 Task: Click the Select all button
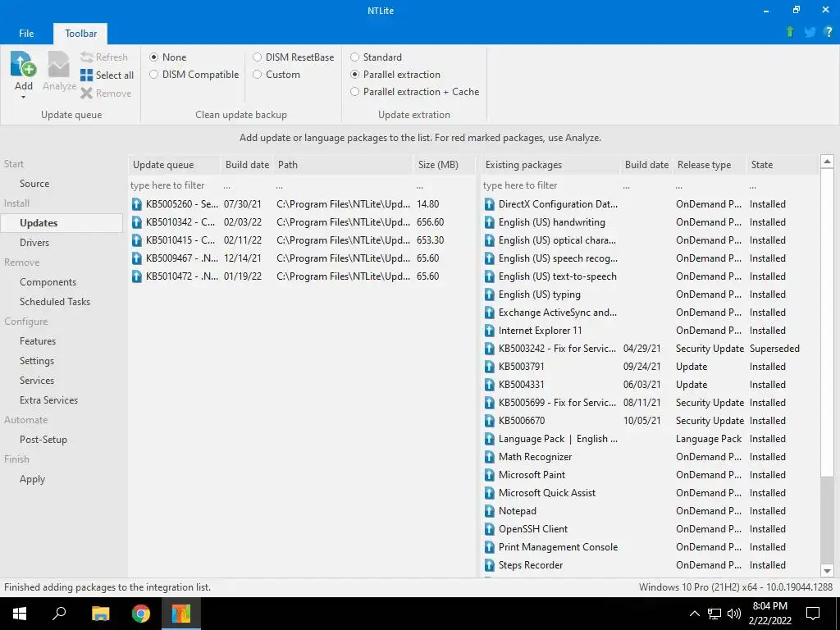click(107, 75)
